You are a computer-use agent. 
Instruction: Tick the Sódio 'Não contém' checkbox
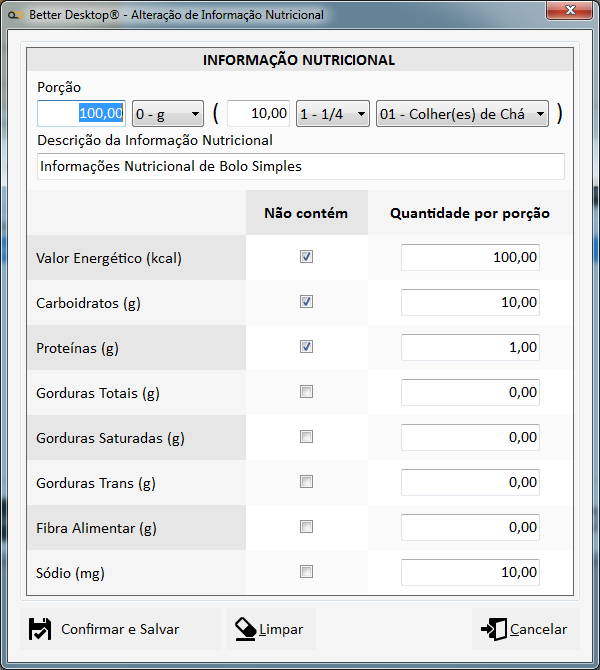(307, 572)
